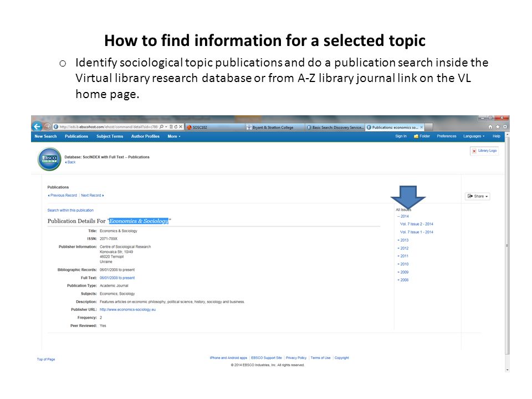Click the scrollbar down arrow

[507, 370]
